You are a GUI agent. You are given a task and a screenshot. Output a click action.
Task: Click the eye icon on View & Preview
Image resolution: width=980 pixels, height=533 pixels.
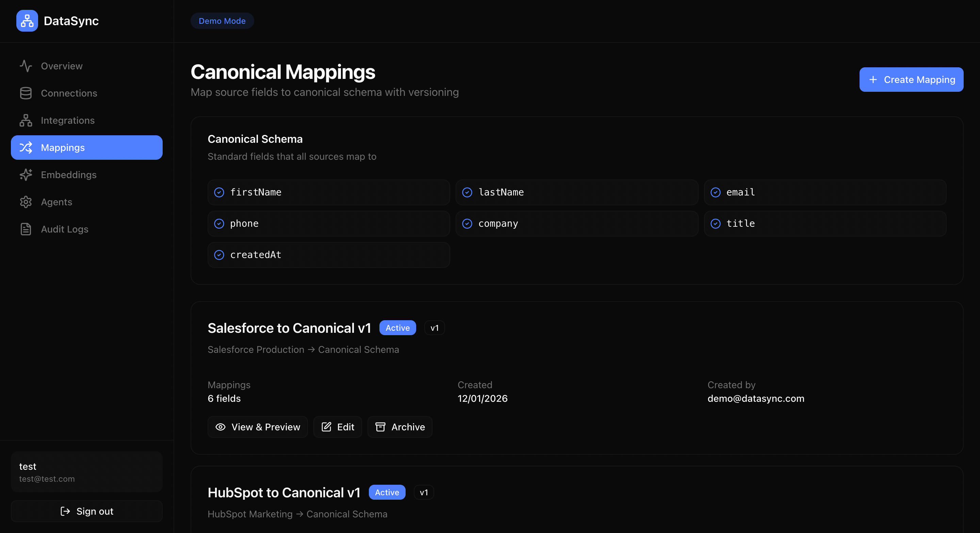[x=220, y=427]
